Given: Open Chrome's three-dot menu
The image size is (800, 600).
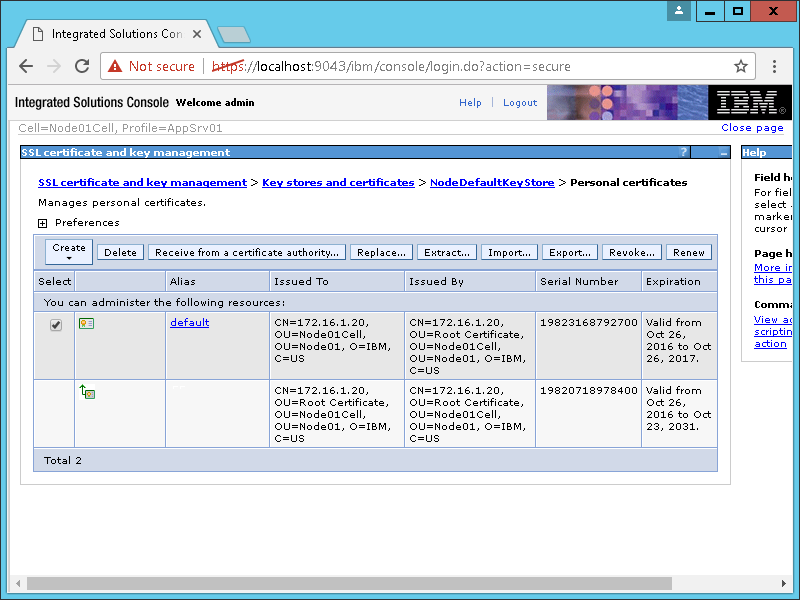Looking at the screenshot, I should pos(774,67).
